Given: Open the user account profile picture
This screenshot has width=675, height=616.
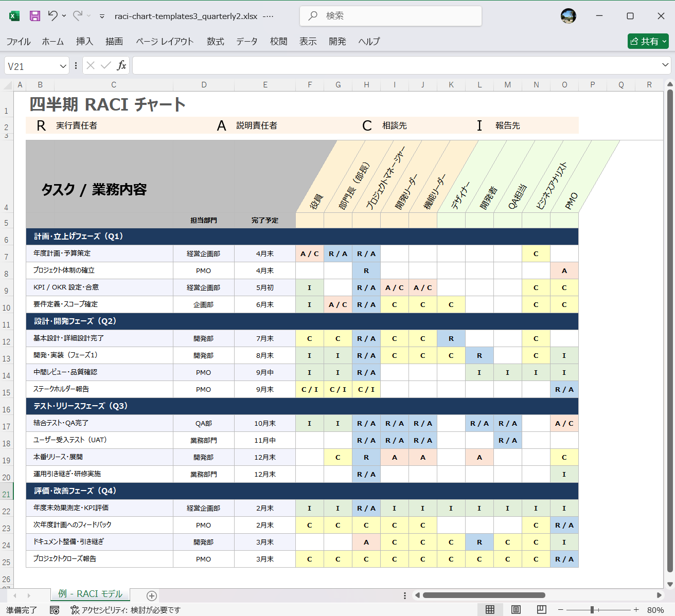Looking at the screenshot, I should click(x=568, y=16).
